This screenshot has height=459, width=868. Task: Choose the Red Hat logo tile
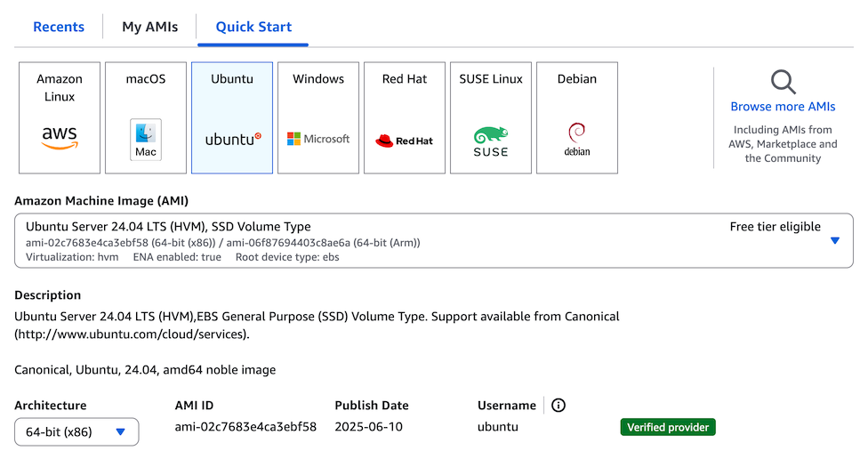coord(405,117)
